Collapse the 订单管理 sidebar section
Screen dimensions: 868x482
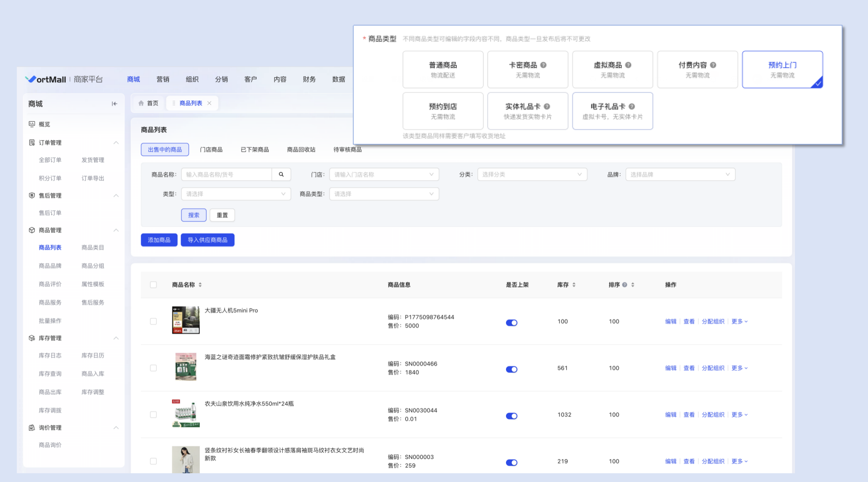(x=116, y=143)
